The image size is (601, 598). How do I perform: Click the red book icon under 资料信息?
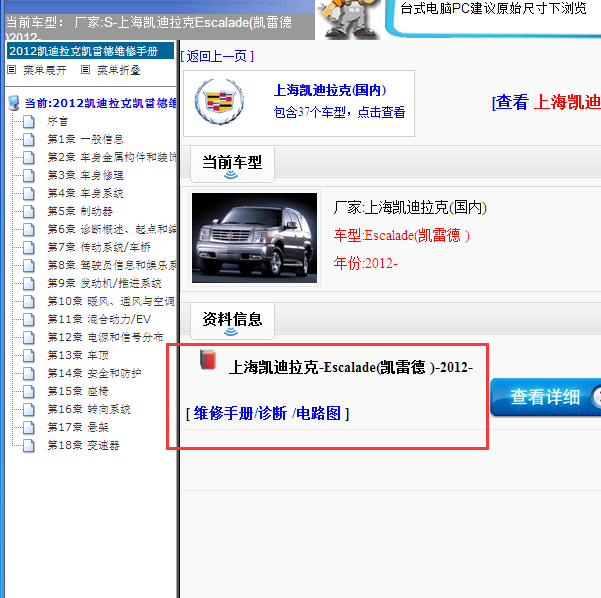point(208,360)
